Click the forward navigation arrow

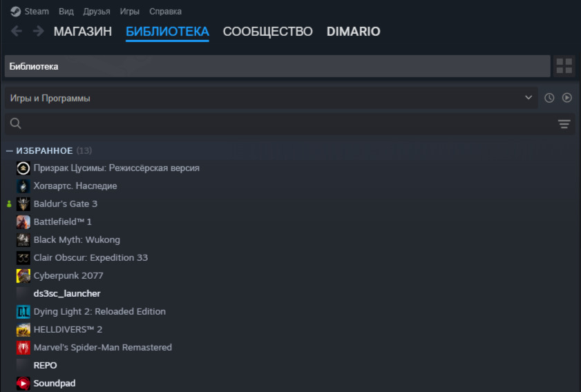(38, 32)
